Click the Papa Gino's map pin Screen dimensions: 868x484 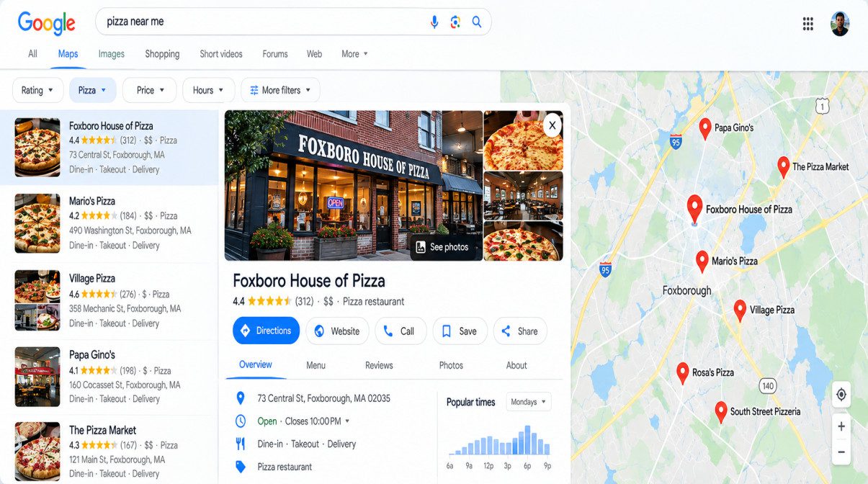coord(705,129)
